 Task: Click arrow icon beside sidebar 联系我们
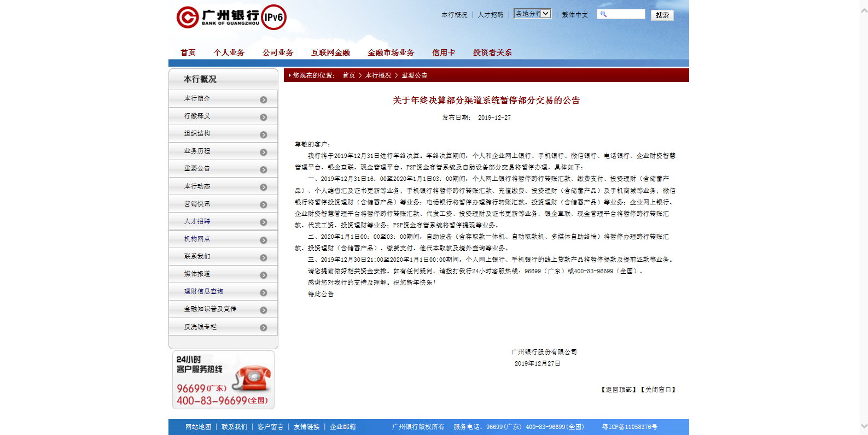263,257
